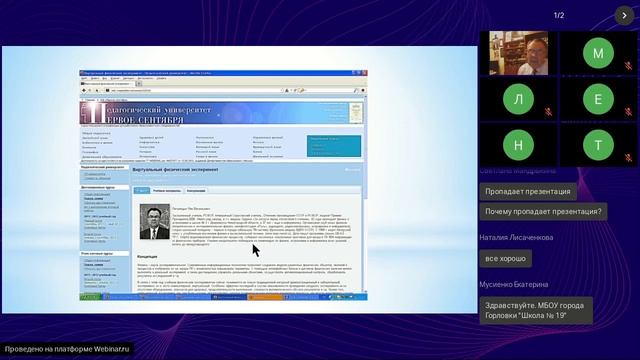Select chat message 'все хорошо'

tap(505, 258)
